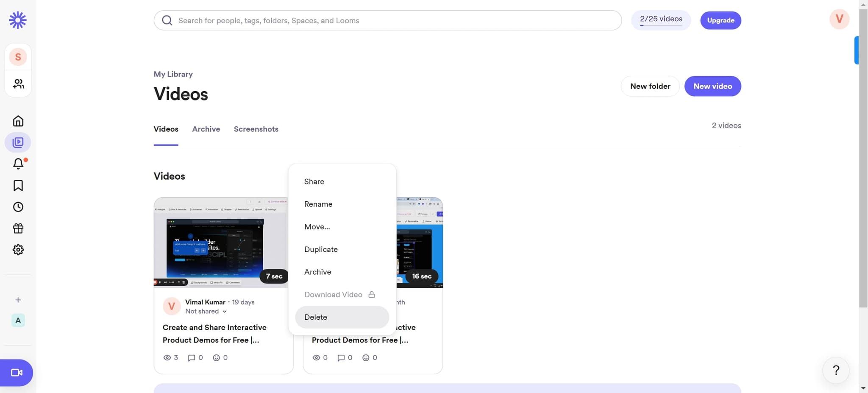Switch to the Archive tab
The height and width of the screenshot is (393, 868).
tap(206, 129)
